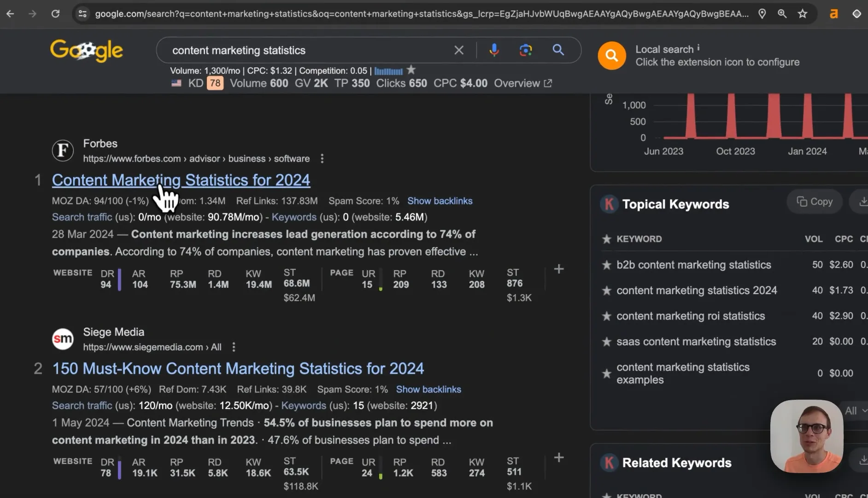
Task: Click the Forbes favicon logo
Action: pos(63,150)
